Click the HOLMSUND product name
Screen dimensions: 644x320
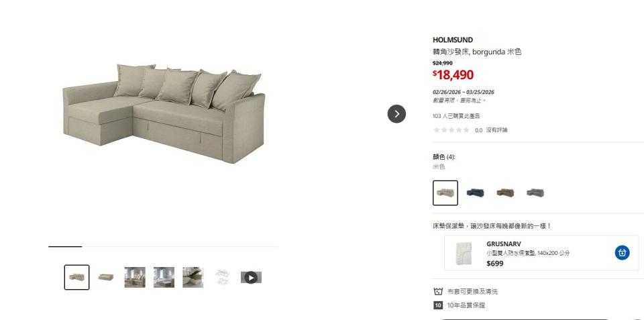tap(453, 40)
